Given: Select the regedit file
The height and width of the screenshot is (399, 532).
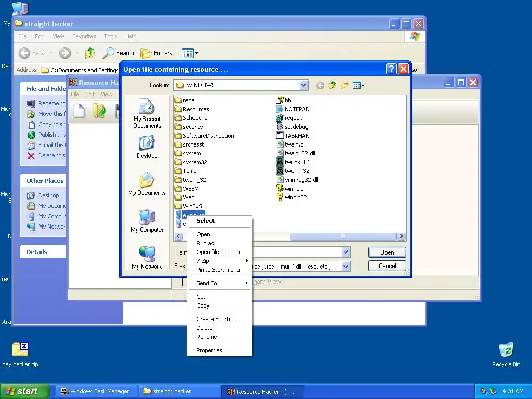Looking at the screenshot, I should (289, 118).
